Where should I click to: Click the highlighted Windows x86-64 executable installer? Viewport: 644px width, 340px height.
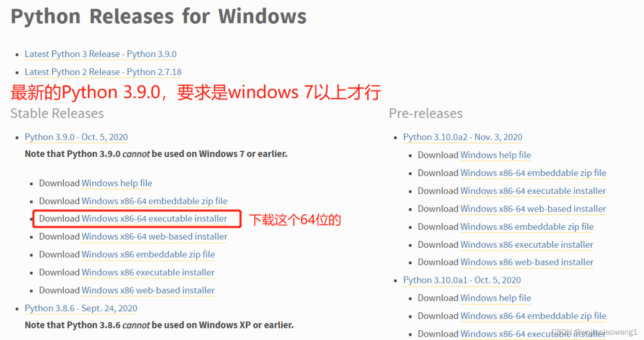point(154,219)
